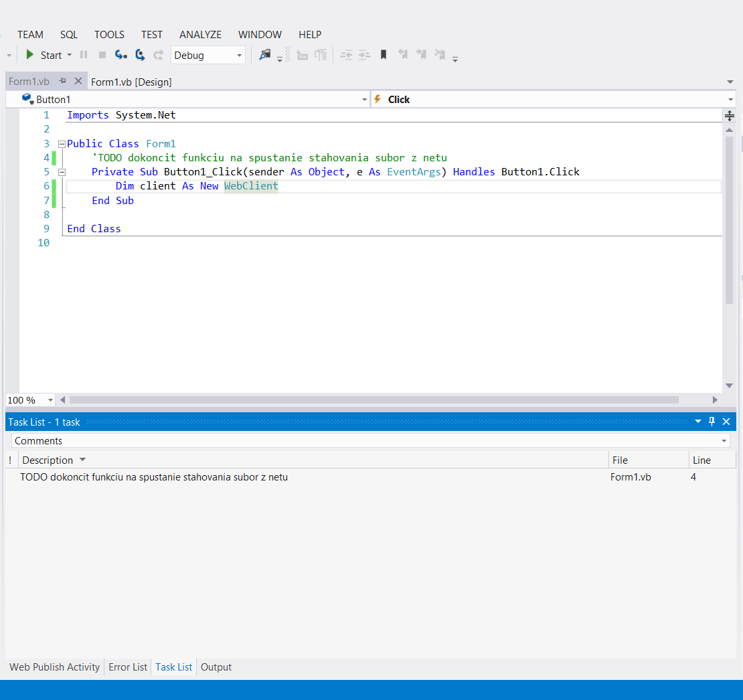
Task: Click the Click event lightning bolt icon
Action: point(378,98)
